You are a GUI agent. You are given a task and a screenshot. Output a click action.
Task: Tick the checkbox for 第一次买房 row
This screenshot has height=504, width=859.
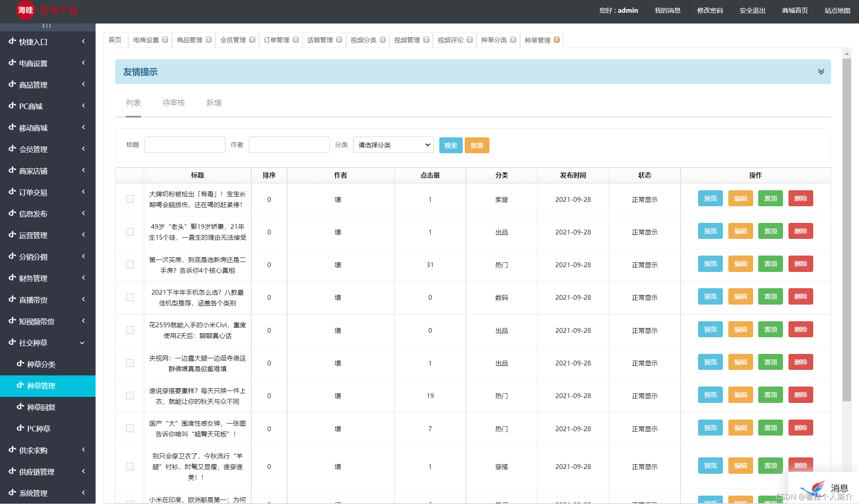coord(130,265)
